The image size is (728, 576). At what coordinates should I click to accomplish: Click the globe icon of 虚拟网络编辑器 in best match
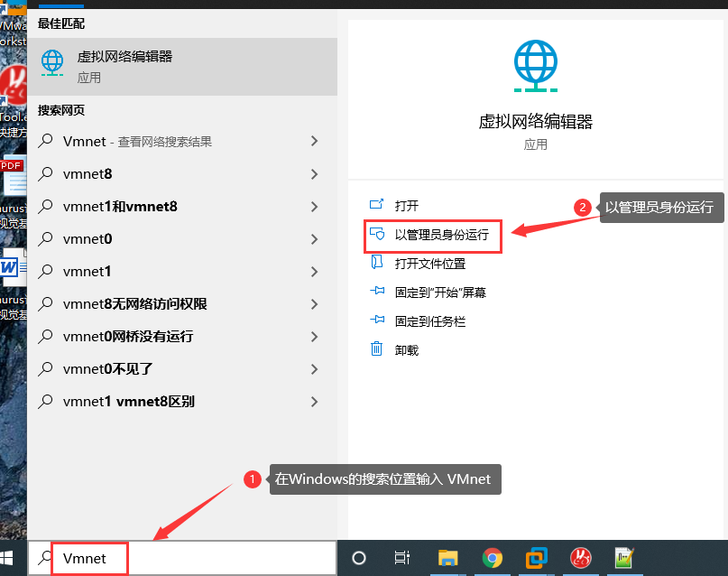click(52, 62)
